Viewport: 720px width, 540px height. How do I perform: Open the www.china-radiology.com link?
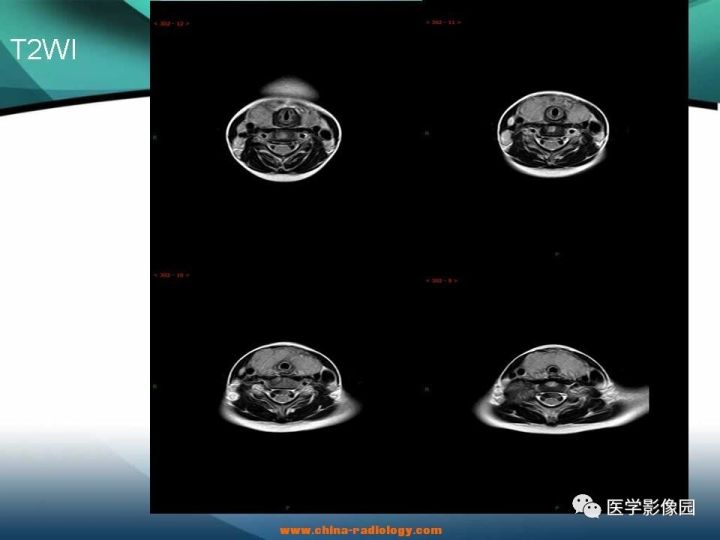coord(361,530)
